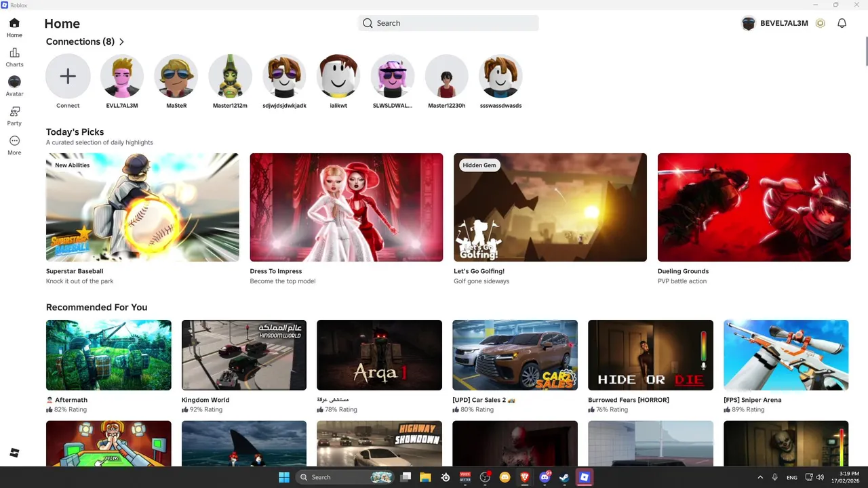
Task: Click the search magnifier icon
Action: [x=368, y=23]
